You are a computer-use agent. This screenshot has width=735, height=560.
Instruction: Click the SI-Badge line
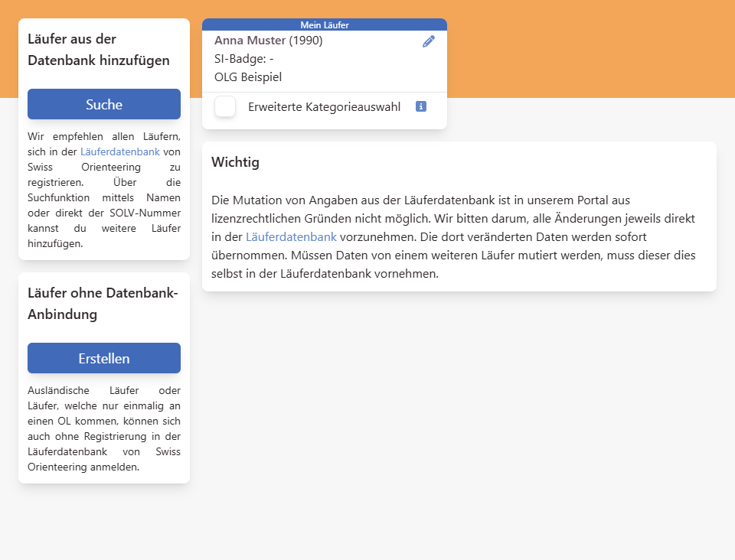pyautogui.click(x=243, y=59)
